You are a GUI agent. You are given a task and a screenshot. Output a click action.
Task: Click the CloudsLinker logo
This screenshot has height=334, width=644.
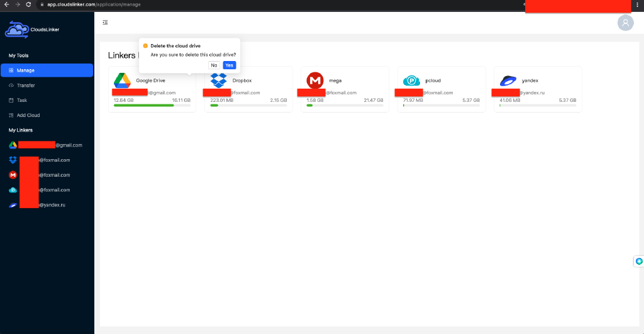tap(32, 30)
